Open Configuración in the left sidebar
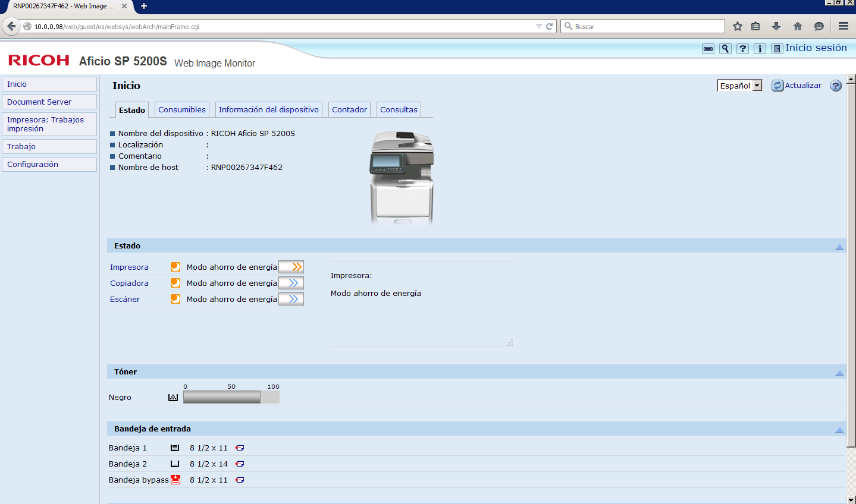The width and height of the screenshot is (856, 504). point(49,164)
